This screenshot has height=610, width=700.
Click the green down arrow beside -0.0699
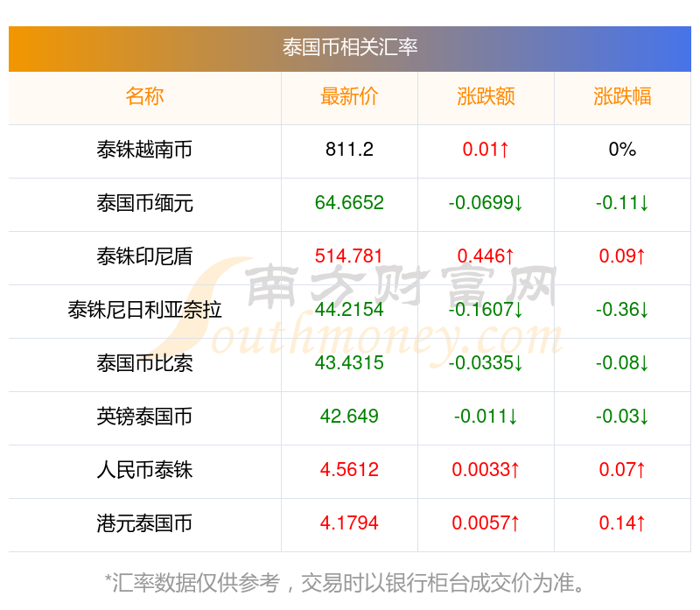coord(520,203)
